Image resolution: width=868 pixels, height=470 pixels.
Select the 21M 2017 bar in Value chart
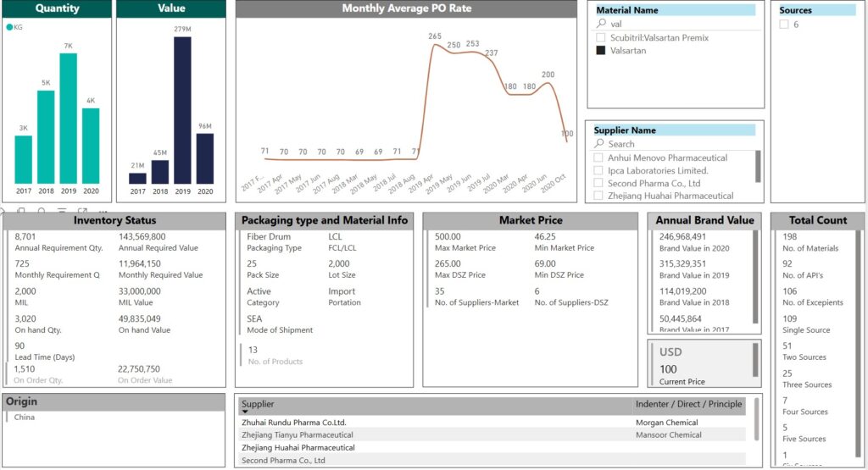coord(137,178)
